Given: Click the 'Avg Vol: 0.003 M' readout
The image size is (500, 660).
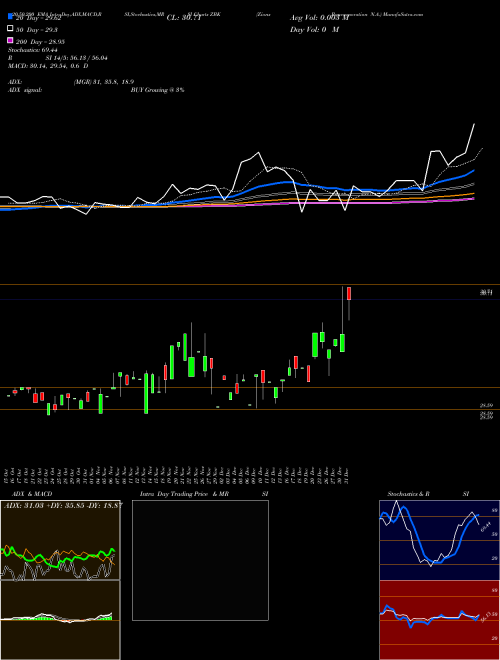Looking at the screenshot, I should click(x=319, y=18).
